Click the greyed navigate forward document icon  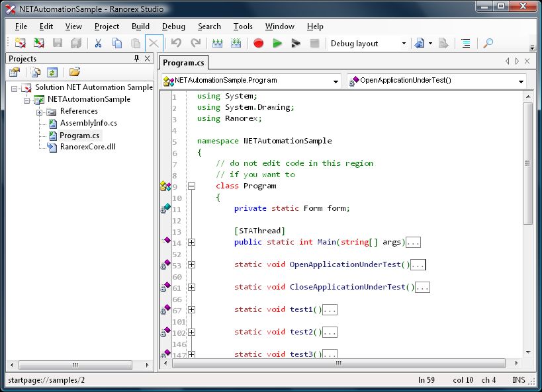(443, 43)
